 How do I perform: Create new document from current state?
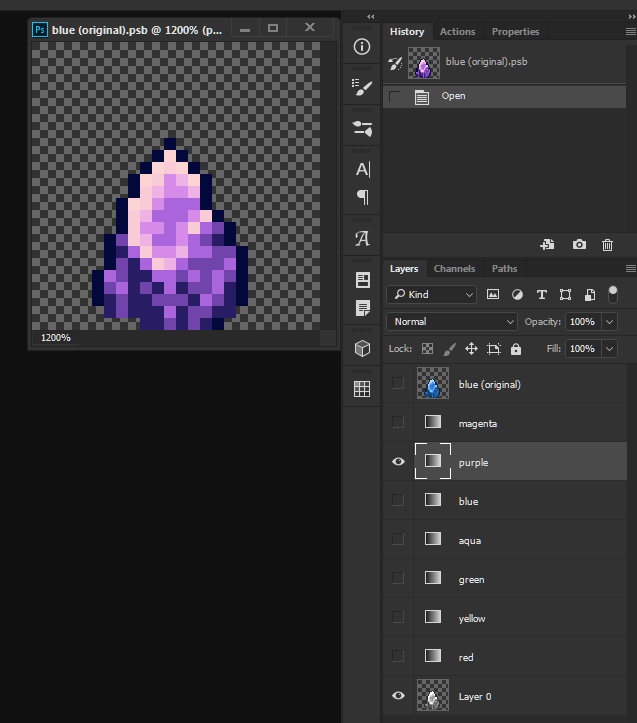tap(547, 244)
